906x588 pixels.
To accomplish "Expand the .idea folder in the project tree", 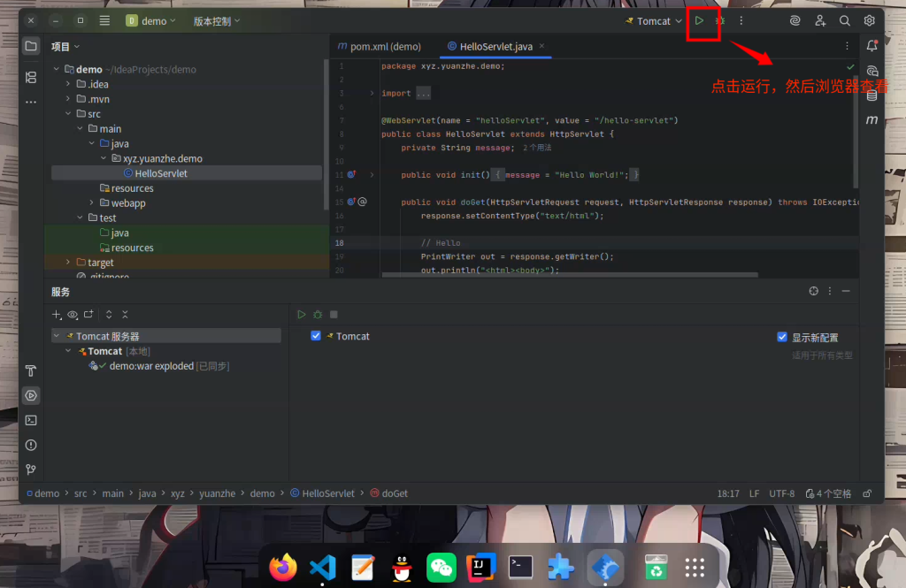I will pyautogui.click(x=69, y=84).
